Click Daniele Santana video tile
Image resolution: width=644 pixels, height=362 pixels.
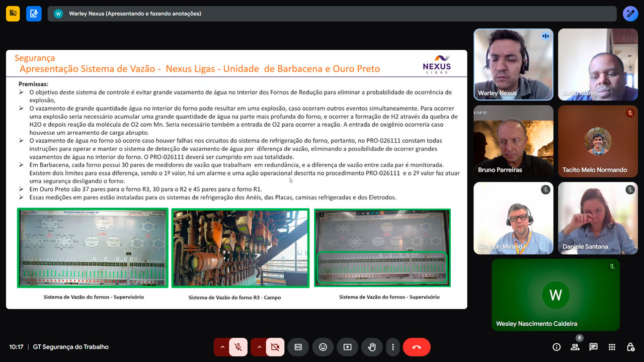click(598, 218)
